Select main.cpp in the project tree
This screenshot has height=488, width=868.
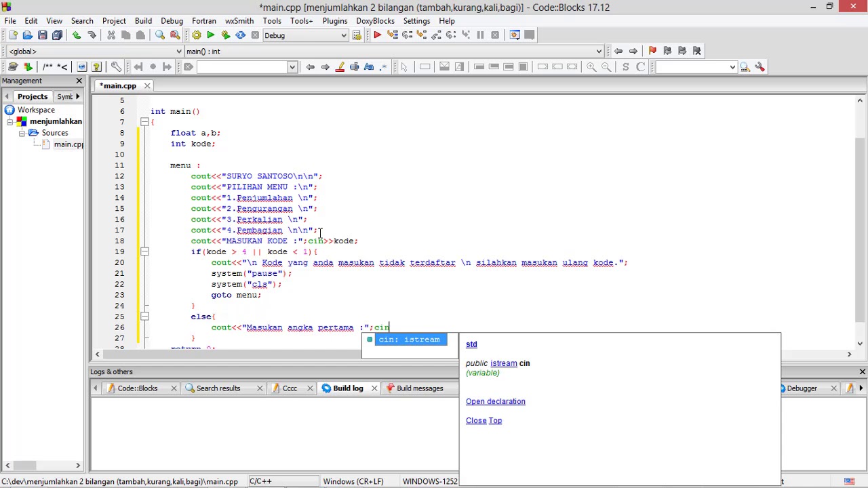68,144
